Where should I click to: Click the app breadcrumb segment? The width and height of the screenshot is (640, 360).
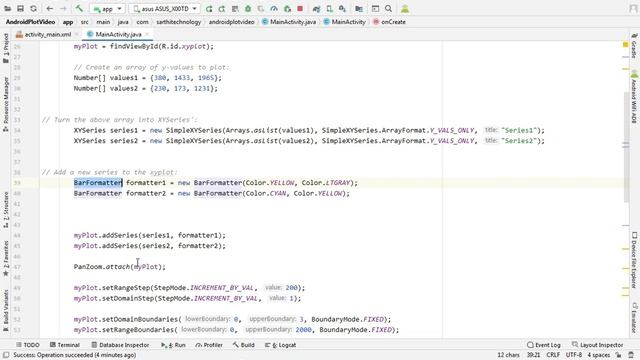click(x=68, y=22)
